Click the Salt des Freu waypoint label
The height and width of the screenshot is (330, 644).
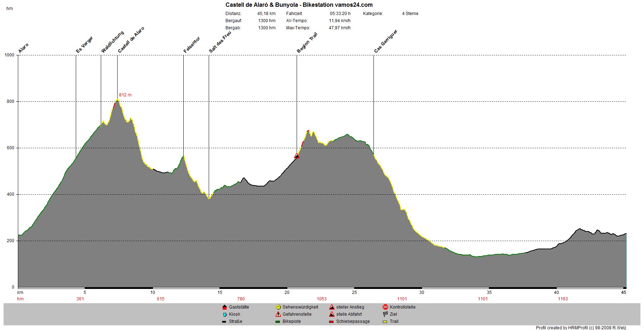(x=220, y=42)
